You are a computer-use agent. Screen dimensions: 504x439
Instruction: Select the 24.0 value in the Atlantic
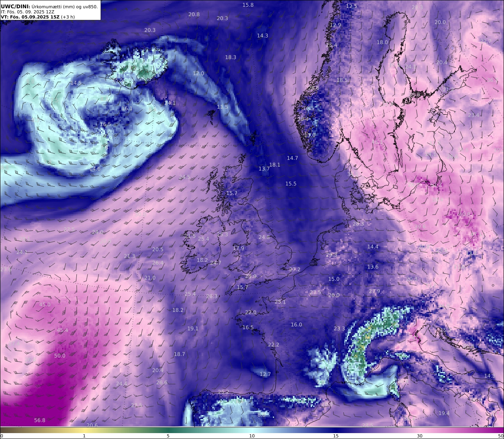(x=98, y=232)
